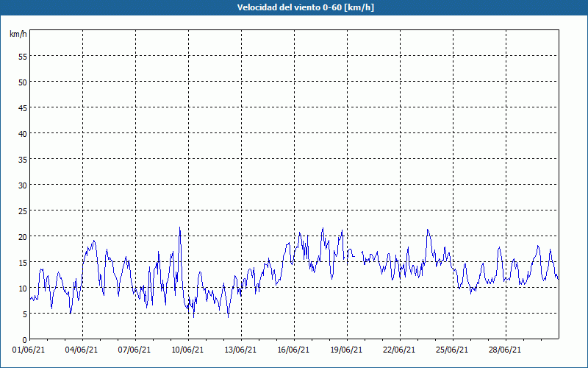The height and width of the screenshot is (368, 588).
Task: Click the y-axis value 45
Action: click(23, 107)
